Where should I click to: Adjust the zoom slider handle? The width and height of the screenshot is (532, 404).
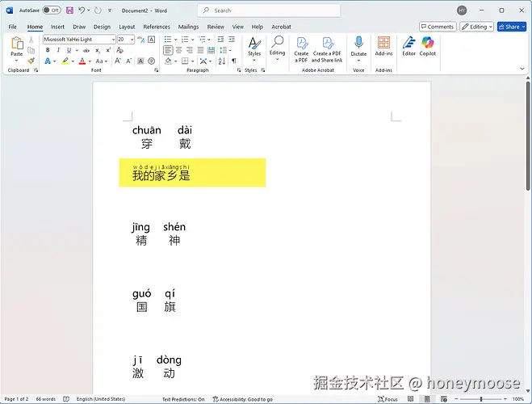coord(481,399)
